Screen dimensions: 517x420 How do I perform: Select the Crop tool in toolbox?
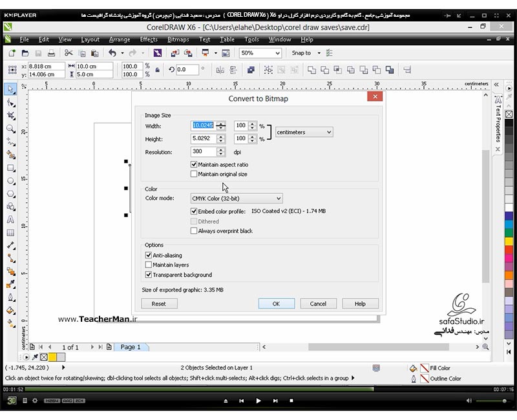point(11,116)
